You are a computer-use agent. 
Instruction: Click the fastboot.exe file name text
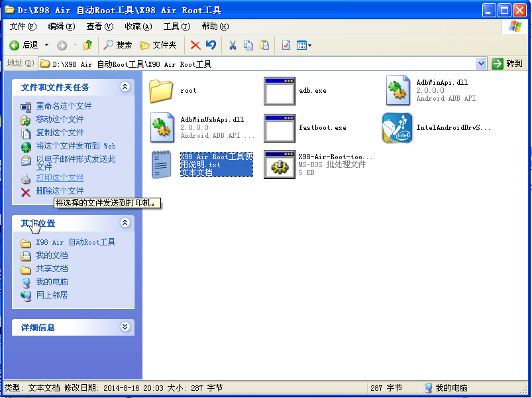pyautogui.click(x=323, y=127)
